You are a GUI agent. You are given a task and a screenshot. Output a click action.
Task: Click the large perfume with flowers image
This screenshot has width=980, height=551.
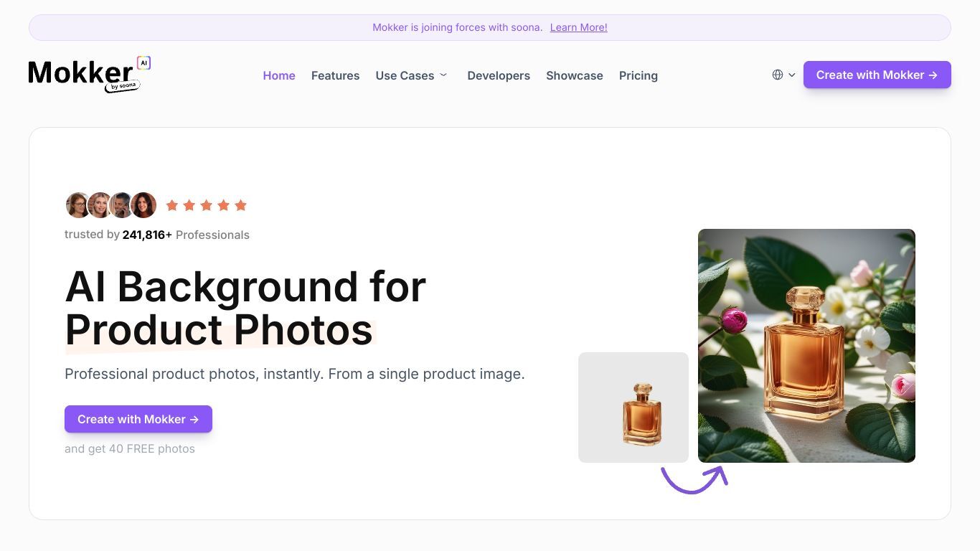[806, 346]
